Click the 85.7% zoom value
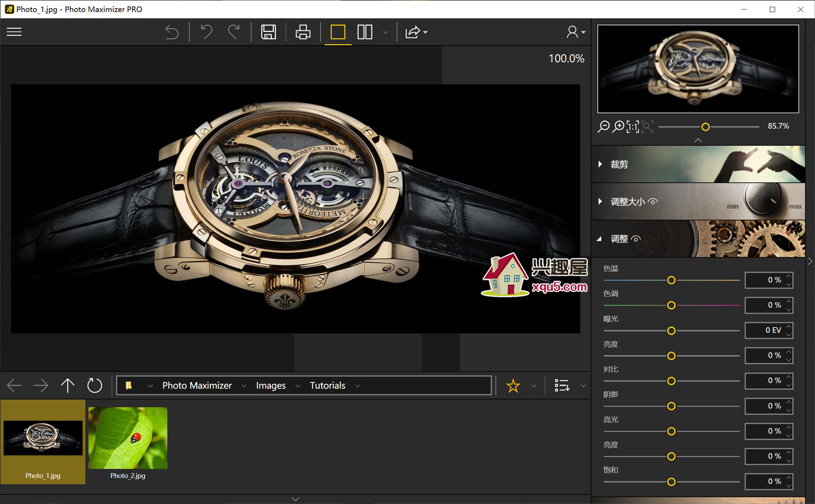 click(778, 126)
